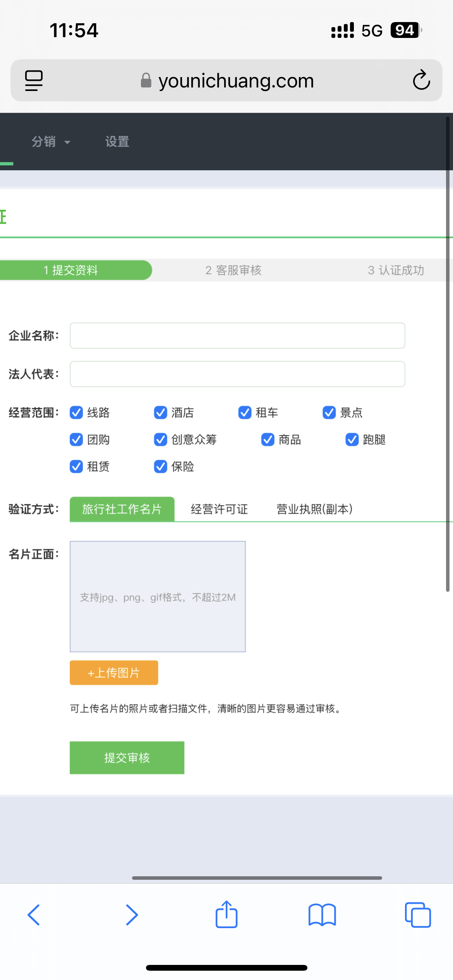Click the +上传图片 upload button
The width and height of the screenshot is (453, 980).
point(114,673)
